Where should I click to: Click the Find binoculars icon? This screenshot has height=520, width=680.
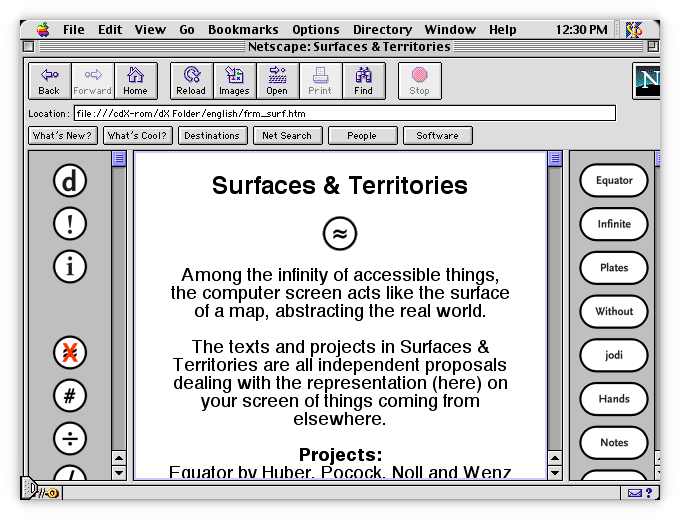(363, 80)
